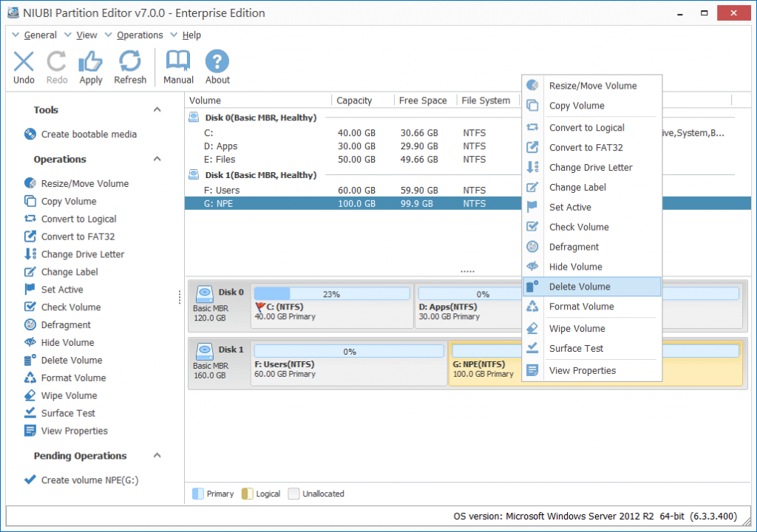
Task: Collapse the Pending Operations section
Action: click(x=155, y=456)
